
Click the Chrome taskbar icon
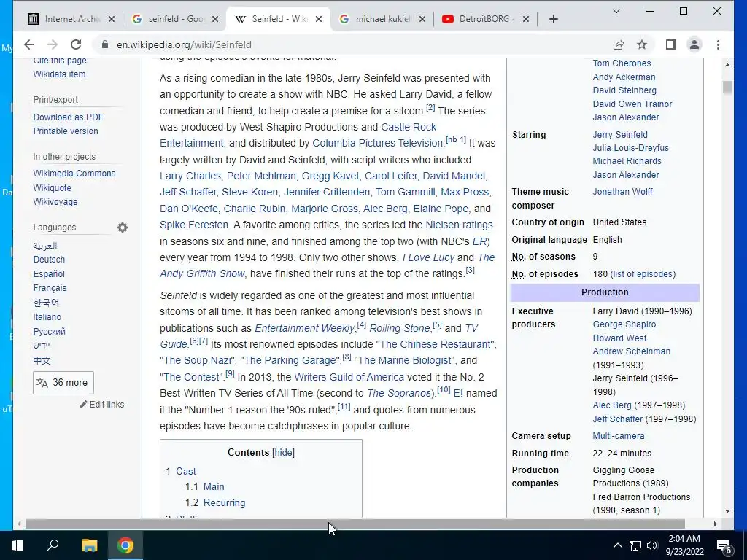pos(125,545)
